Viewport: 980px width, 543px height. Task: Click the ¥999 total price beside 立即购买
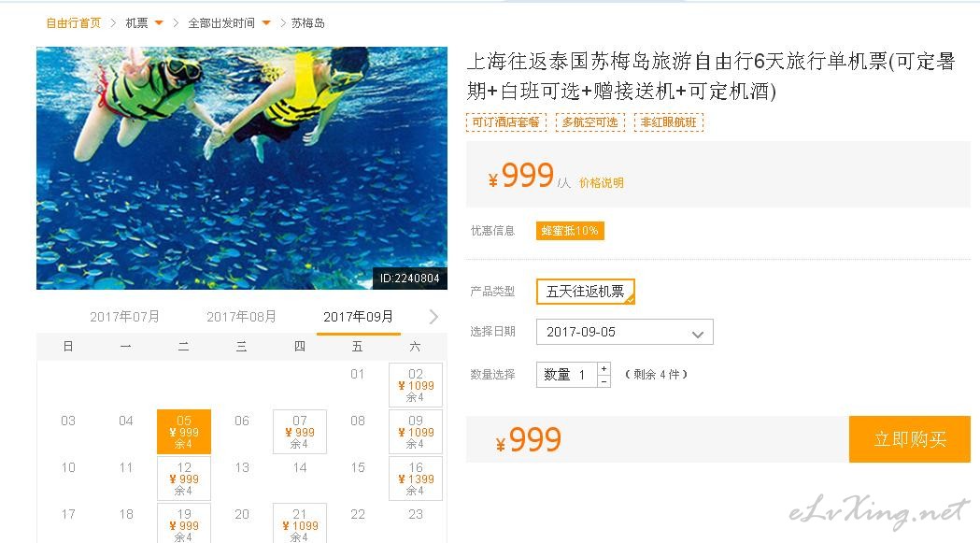click(529, 440)
